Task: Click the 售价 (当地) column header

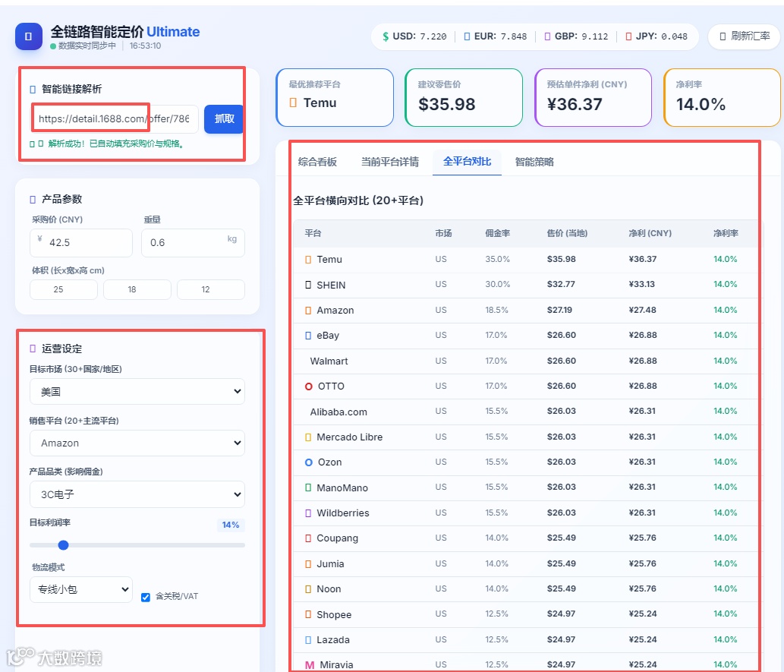Action: click(567, 233)
